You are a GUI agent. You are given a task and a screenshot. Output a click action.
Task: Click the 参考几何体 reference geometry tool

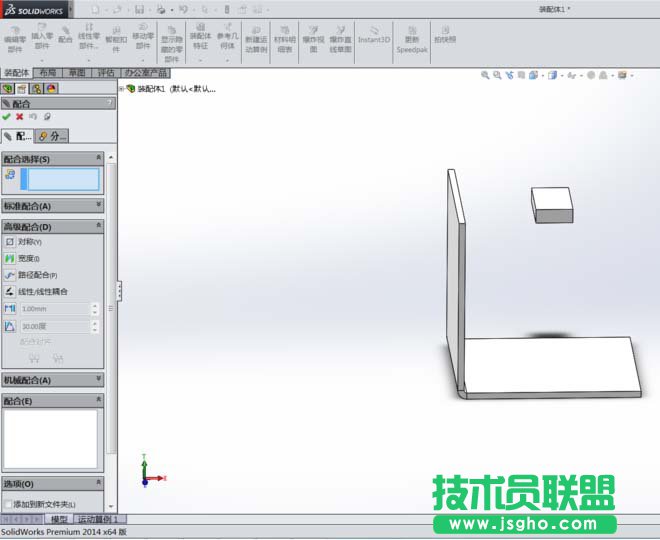(227, 37)
